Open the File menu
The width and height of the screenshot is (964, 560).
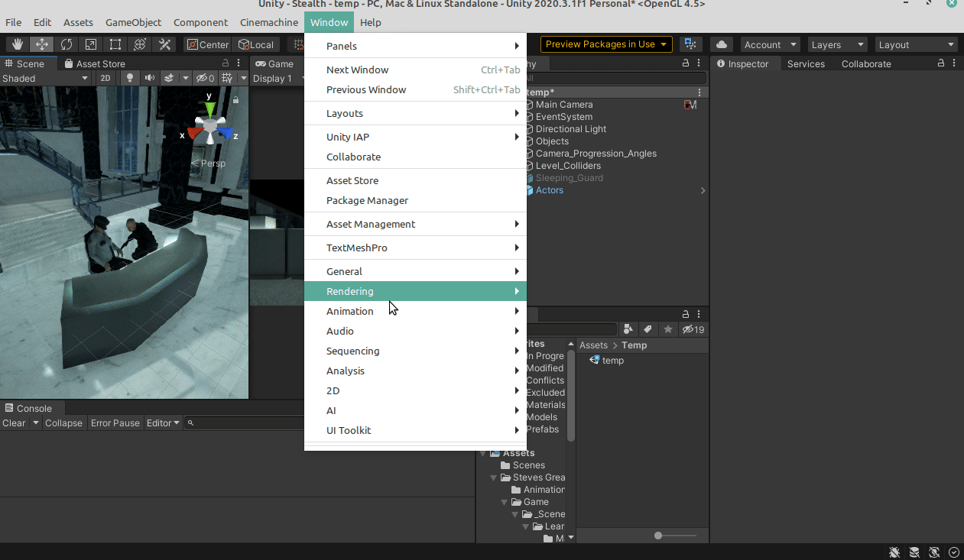14,22
